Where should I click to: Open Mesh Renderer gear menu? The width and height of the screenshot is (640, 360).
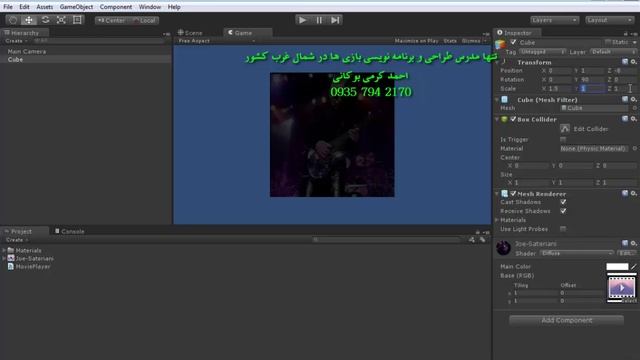click(x=633, y=193)
